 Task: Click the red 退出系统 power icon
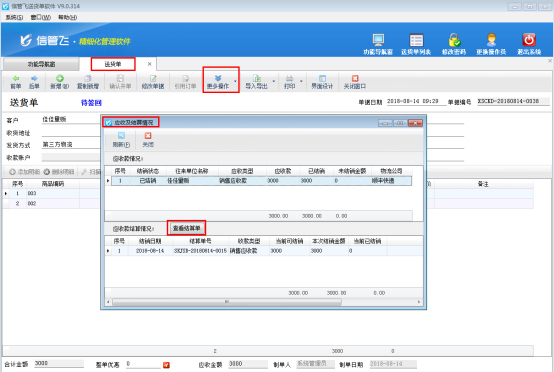(529, 40)
